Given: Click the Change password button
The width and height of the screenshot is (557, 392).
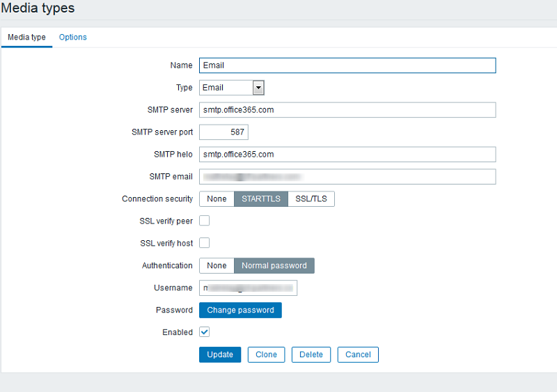Looking at the screenshot, I should point(240,310).
